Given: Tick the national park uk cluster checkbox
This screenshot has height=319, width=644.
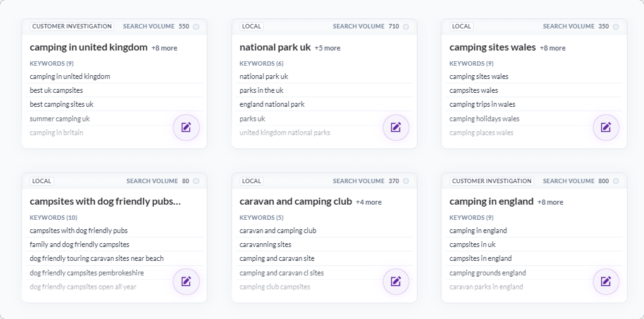Looking at the screenshot, I should (406, 27).
